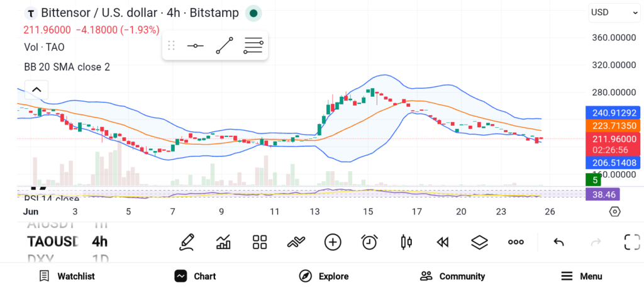The image size is (644, 290).
Task: Go to the Explore tab
Action: click(324, 276)
